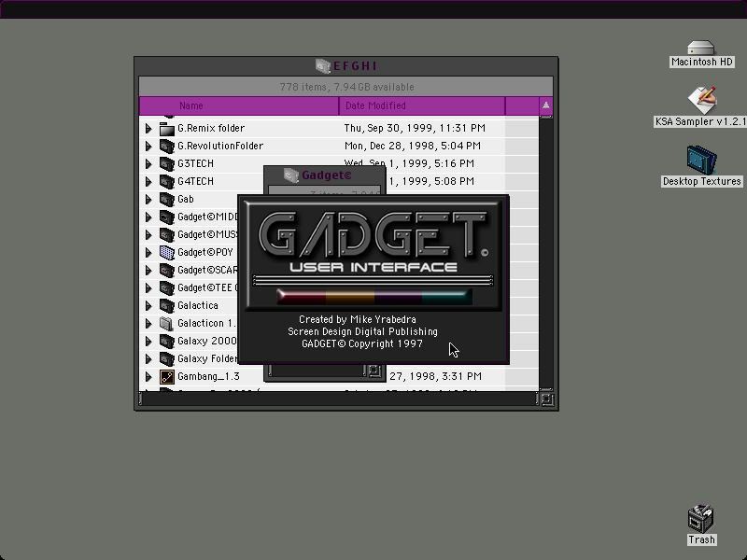
Task: Select the G.RevolutionFolder name
Action: [x=220, y=146]
